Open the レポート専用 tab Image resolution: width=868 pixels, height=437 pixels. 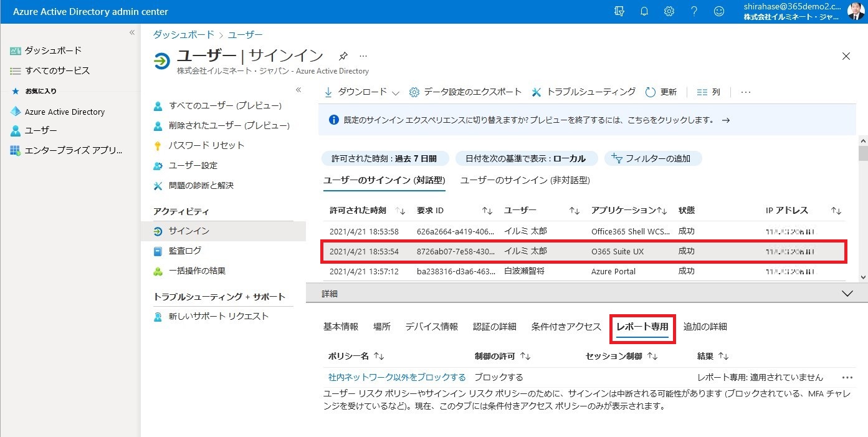(642, 326)
